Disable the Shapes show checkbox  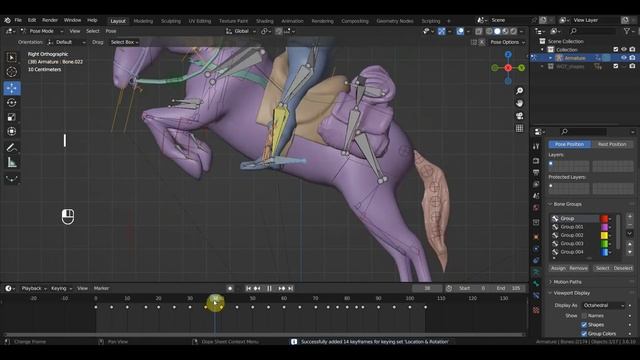[x=584, y=324]
